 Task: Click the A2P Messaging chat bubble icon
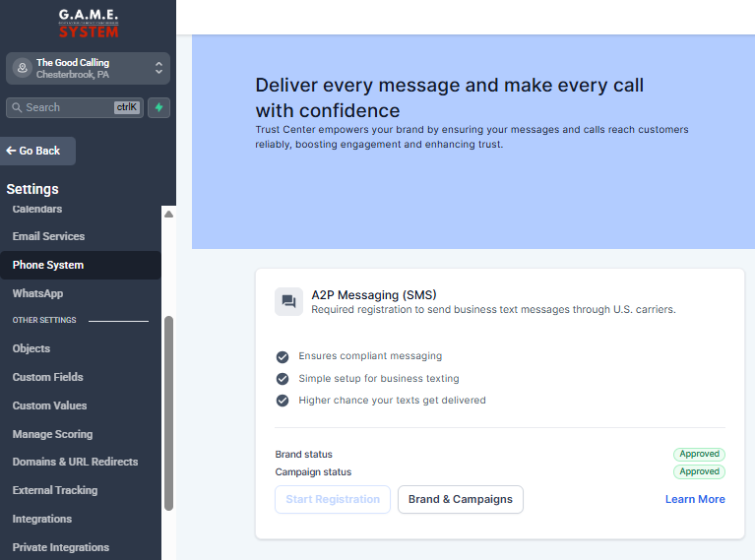288,301
